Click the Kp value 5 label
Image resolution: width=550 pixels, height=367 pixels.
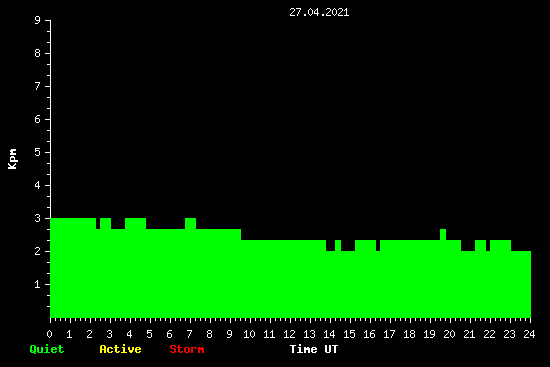(38, 152)
